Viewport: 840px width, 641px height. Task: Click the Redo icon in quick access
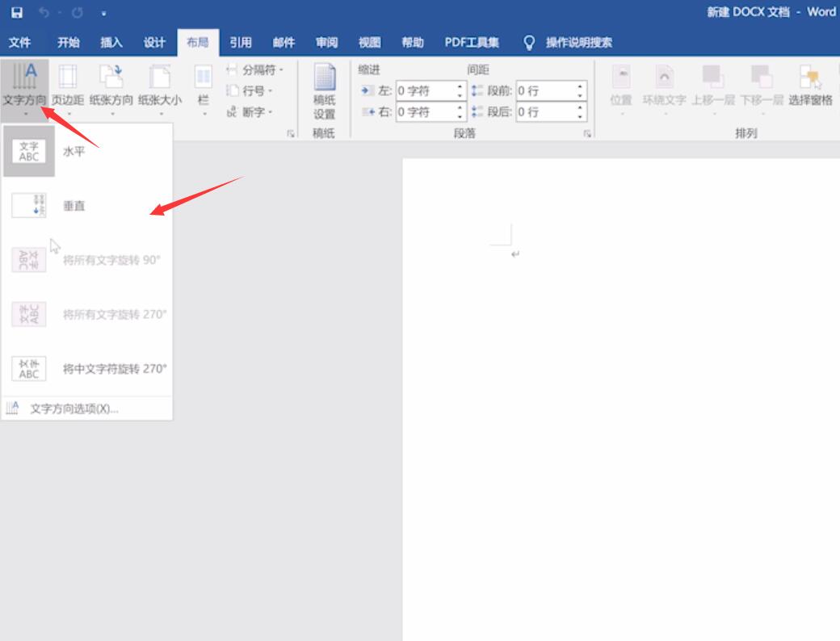pos(78,12)
